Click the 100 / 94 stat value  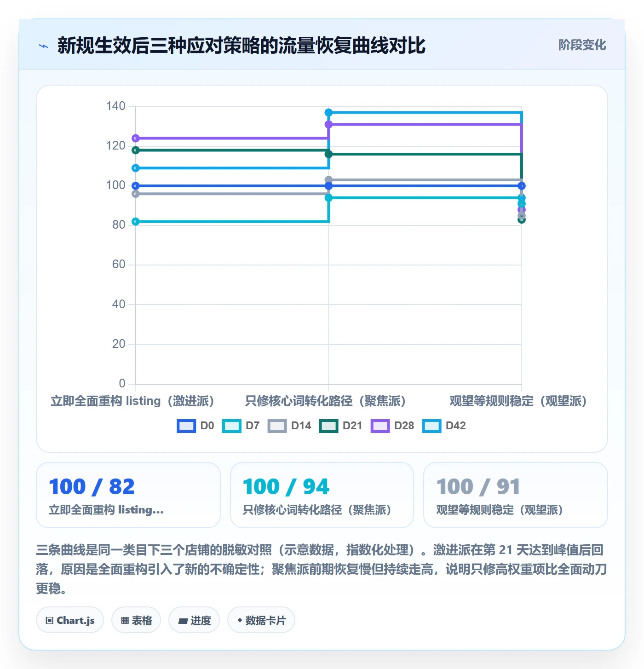286,487
